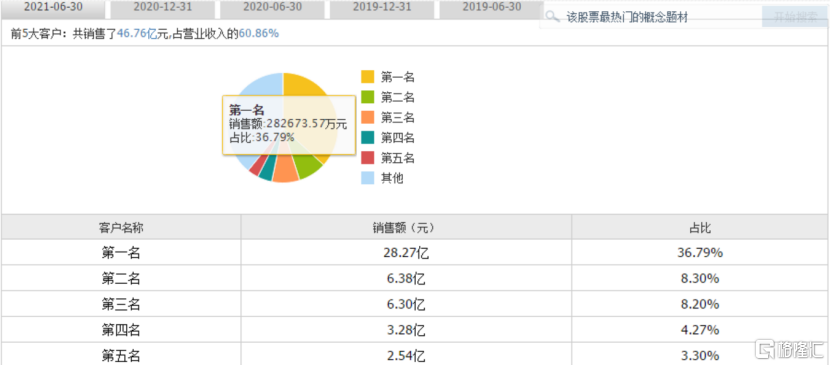Click the 第五名 legend label
The image size is (830, 366).
coord(398,158)
